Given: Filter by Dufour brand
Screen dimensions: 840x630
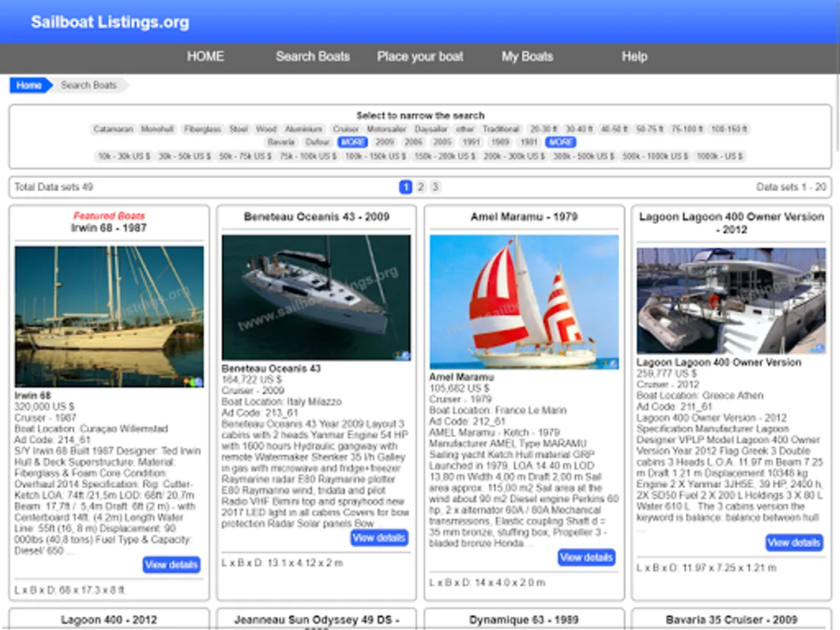Looking at the screenshot, I should pos(318,142).
